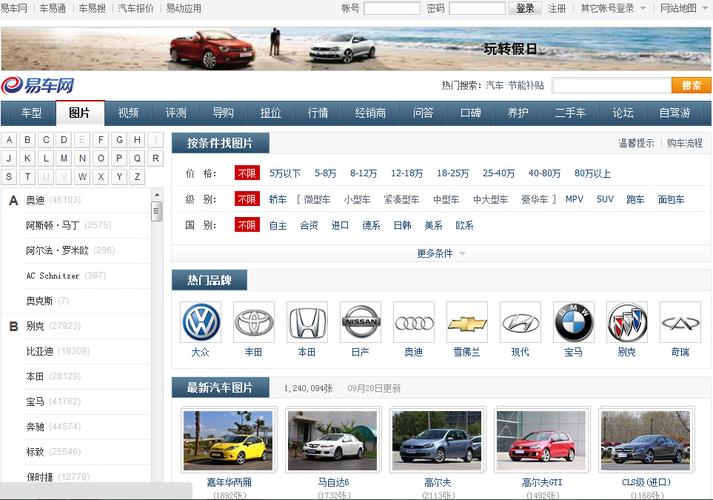Screen dimensions: 713x500
Task: Open the 二手车 navigation tab
Action: tap(570, 113)
